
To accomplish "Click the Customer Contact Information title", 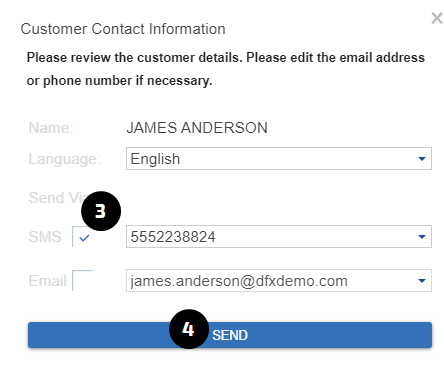I will coord(123,29).
